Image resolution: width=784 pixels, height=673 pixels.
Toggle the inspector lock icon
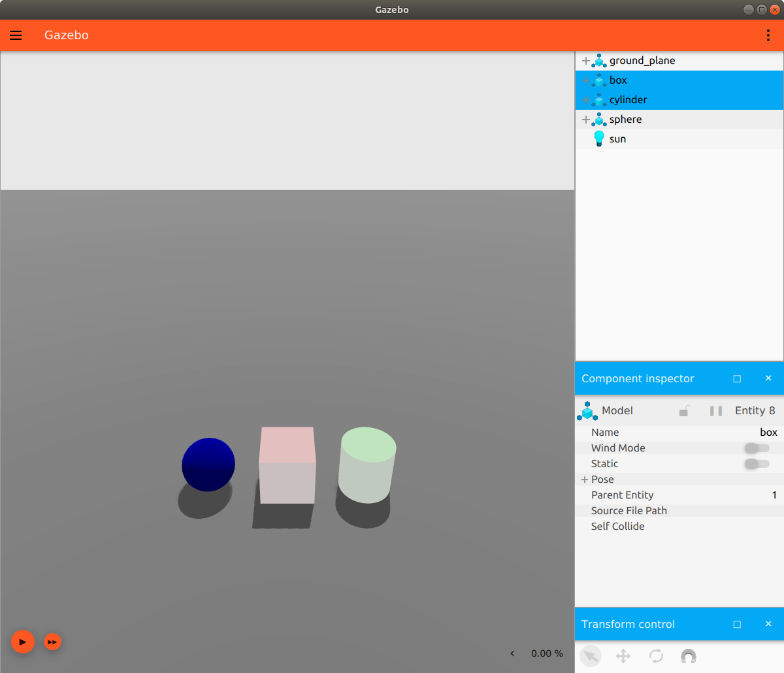684,411
